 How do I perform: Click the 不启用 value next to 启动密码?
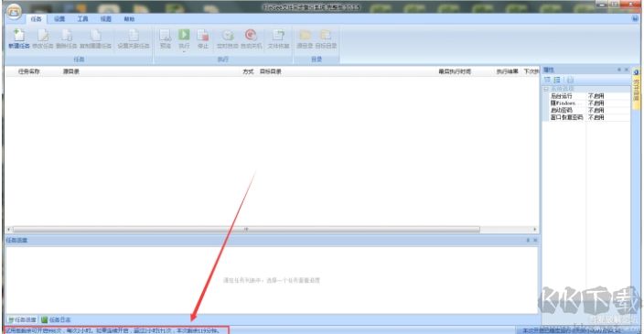[x=596, y=110]
